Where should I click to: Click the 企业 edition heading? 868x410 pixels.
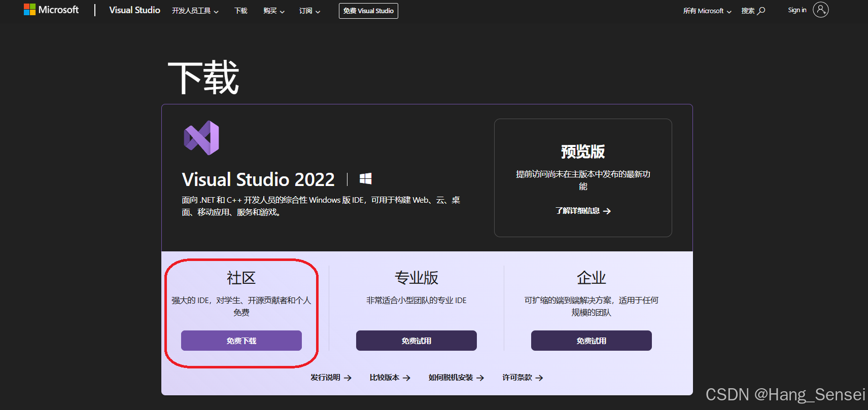click(592, 278)
